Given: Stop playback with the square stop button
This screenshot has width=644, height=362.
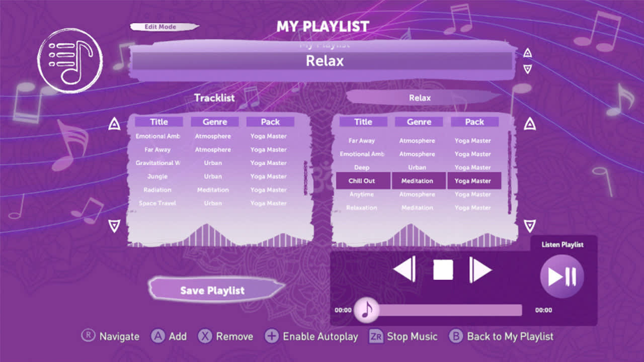Looking at the screenshot, I should coord(443,269).
